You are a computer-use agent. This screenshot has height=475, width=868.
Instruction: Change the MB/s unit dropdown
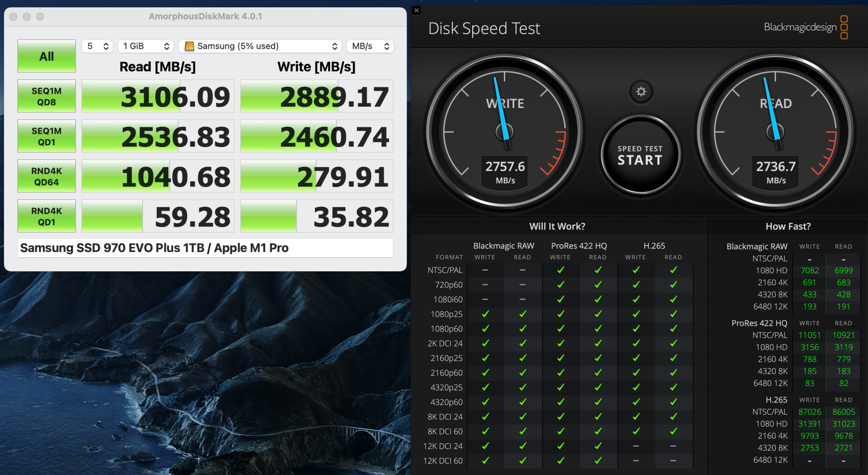tap(370, 46)
